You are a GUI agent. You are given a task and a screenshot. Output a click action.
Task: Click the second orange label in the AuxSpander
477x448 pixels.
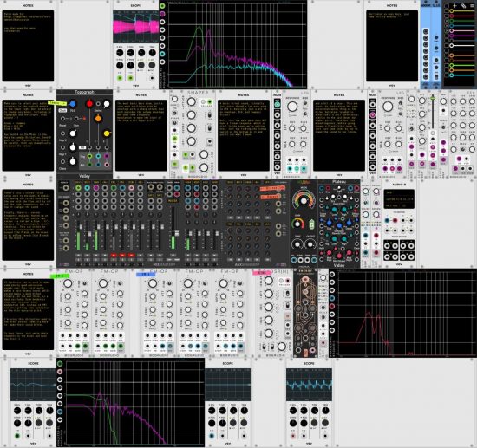tap(270, 198)
